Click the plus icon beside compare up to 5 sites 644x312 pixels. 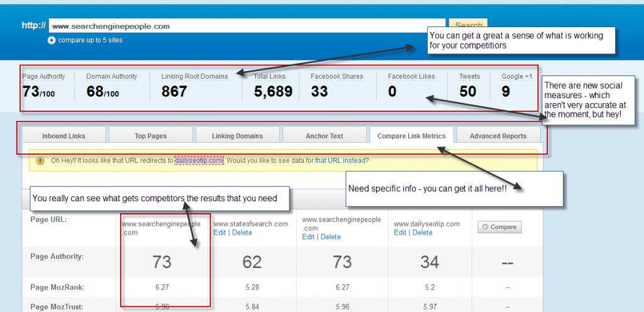coord(52,40)
